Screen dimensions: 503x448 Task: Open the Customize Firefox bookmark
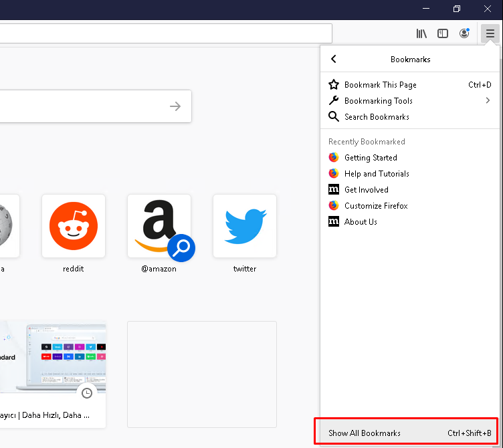click(410, 205)
